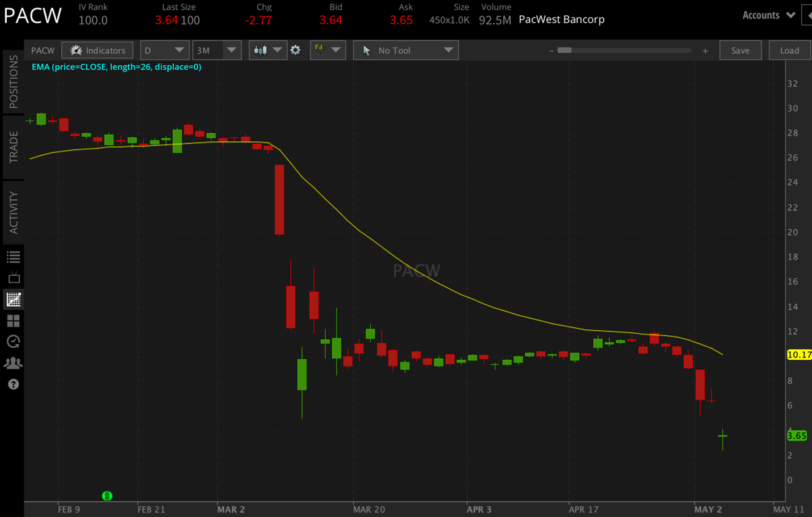Save the chart layout with Save button
812x517 pixels.
[740, 50]
